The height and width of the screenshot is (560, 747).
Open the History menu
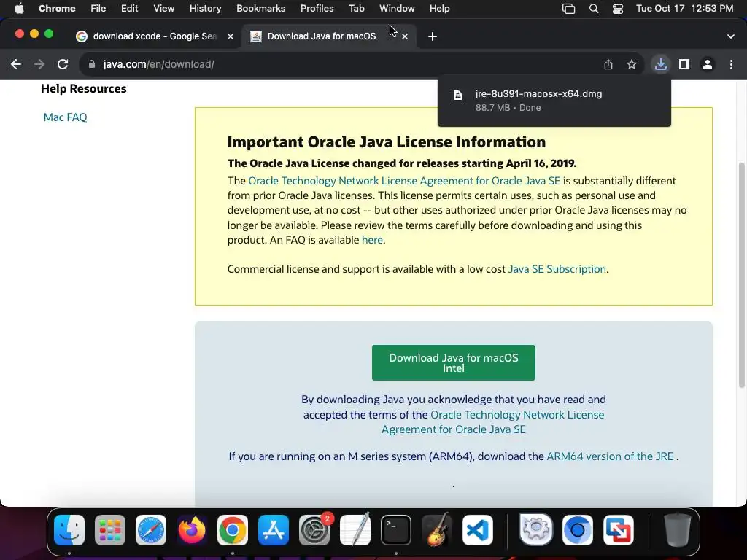[205, 9]
